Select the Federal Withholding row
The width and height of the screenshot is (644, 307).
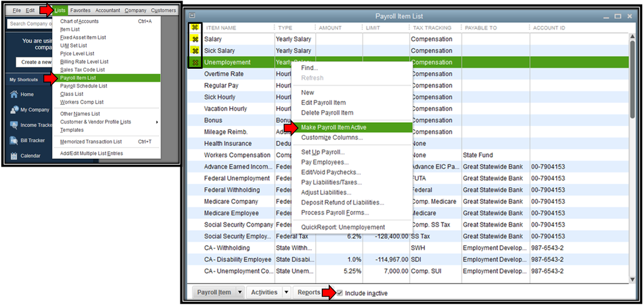tap(408, 190)
